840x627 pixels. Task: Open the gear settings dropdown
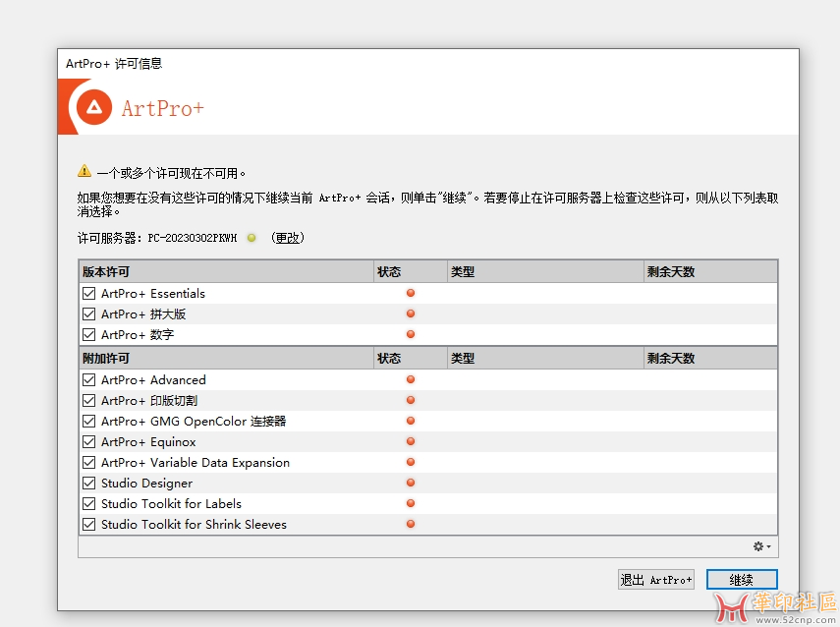pos(761,546)
